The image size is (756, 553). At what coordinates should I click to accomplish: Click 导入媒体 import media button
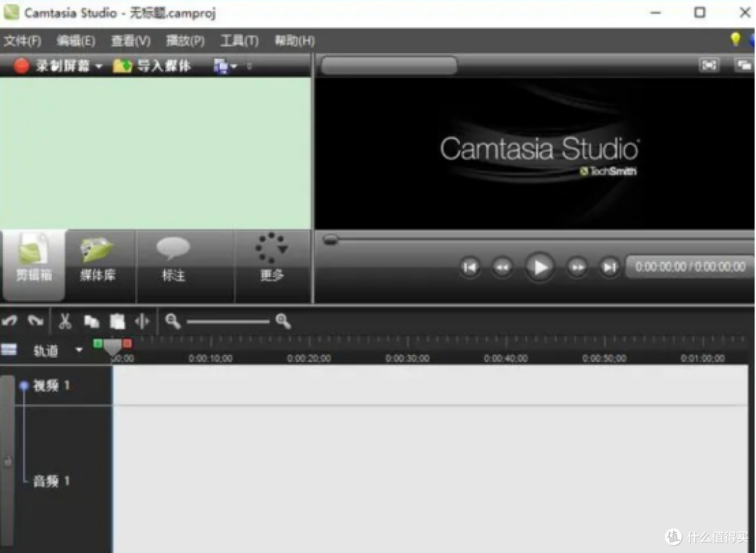click(x=151, y=66)
